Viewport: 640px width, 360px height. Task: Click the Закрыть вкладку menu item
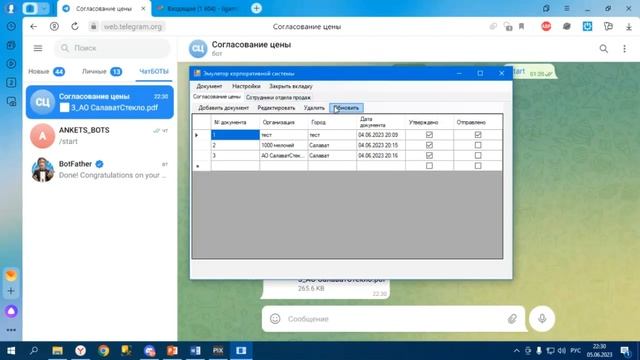click(291, 86)
